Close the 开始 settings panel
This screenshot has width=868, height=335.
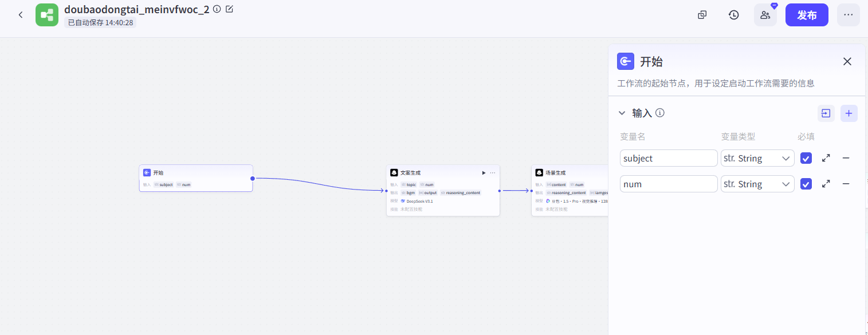(847, 61)
